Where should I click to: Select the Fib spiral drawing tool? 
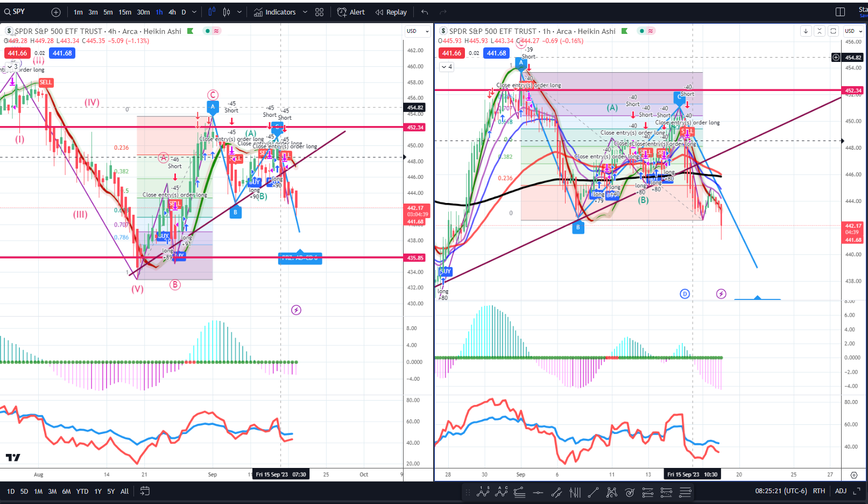(x=630, y=492)
